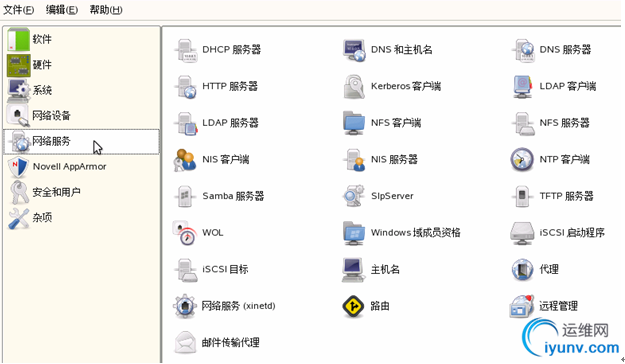Open the NTP 客户端 clock icon
625x364 pixels.
click(522, 159)
